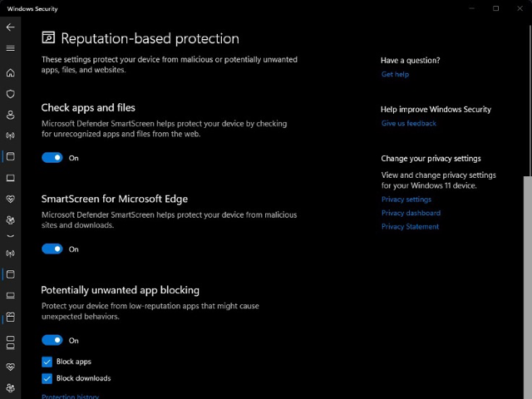
Task: Maximize the Windows Security window
Action: (x=495, y=8)
